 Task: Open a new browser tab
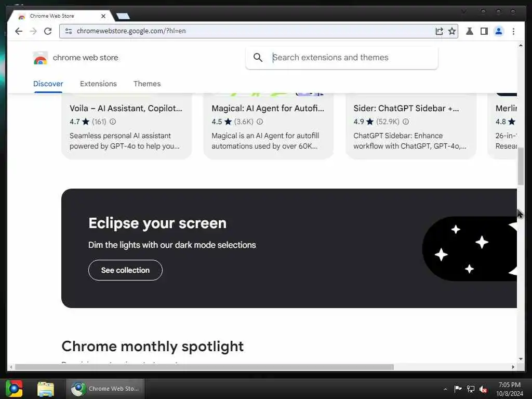click(123, 16)
